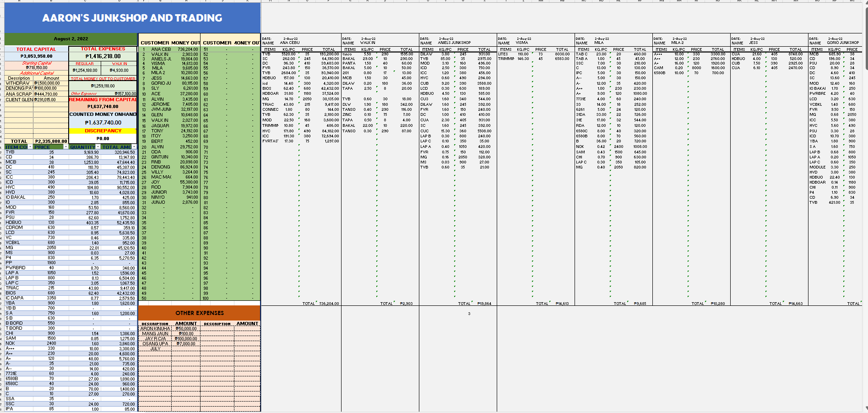Click the "JAGUAR" customer cell
The height and width of the screenshot is (413, 868).
(160, 126)
